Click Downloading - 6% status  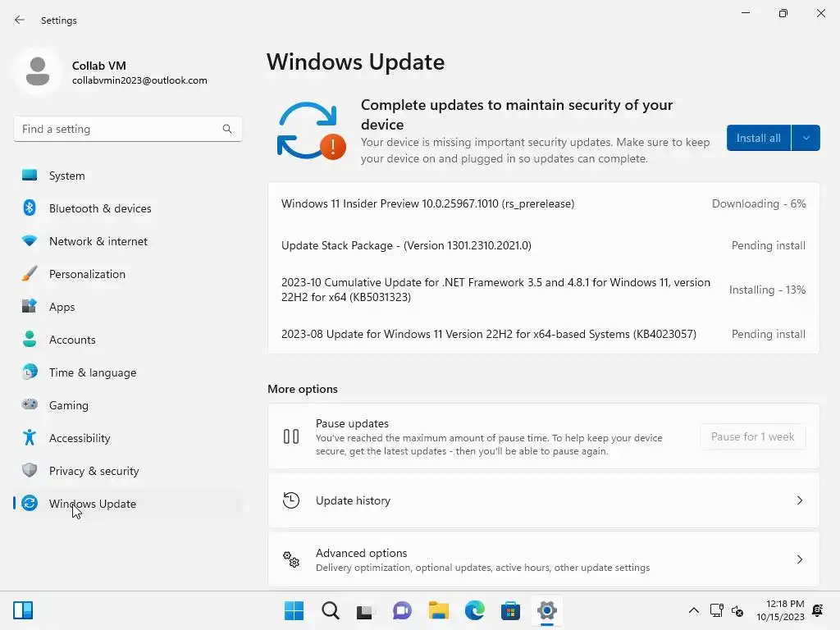[x=759, y=203]
